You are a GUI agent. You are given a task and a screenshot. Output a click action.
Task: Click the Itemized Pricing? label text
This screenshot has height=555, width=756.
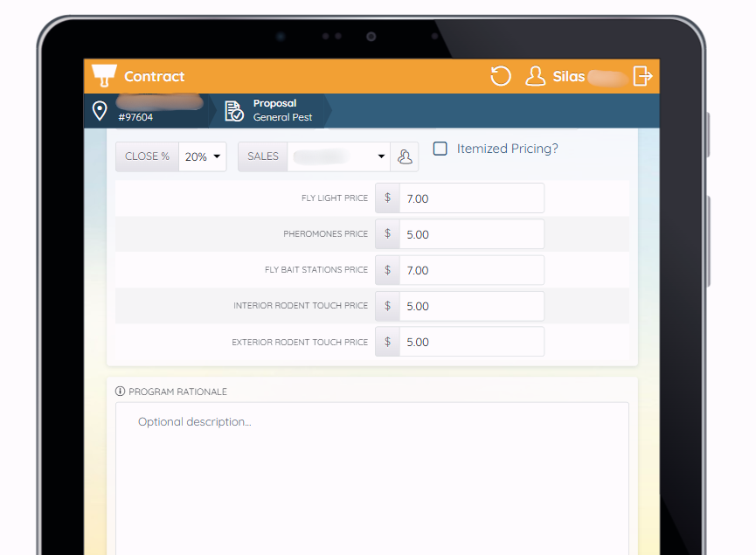coord(507,149)
